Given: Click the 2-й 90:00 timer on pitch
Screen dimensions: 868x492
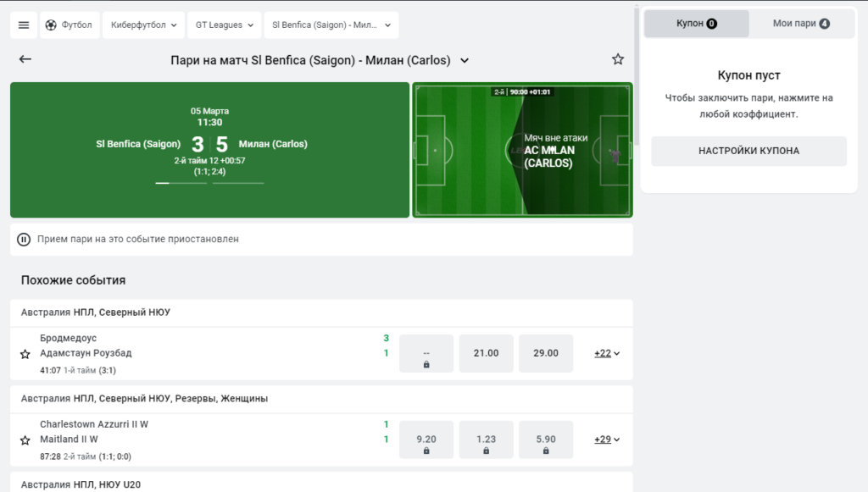Looking at the screenshot, I should [522, 91].
